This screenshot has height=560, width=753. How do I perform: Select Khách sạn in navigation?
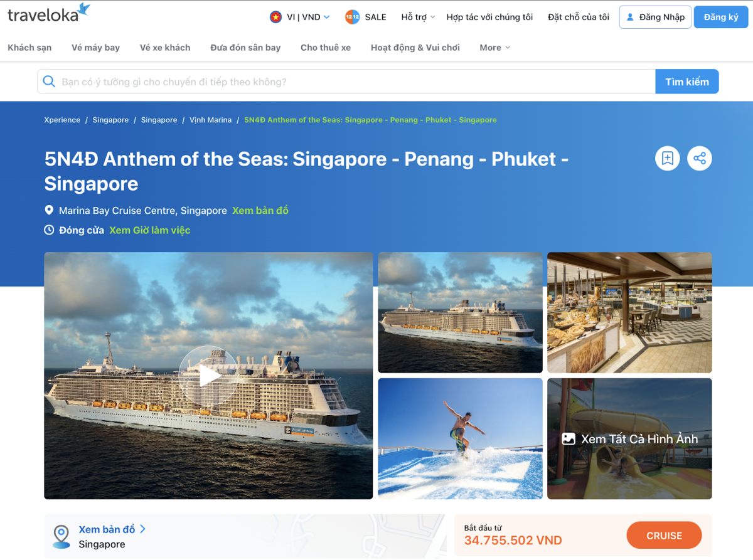pyautogui.click(x=29, y=47)
